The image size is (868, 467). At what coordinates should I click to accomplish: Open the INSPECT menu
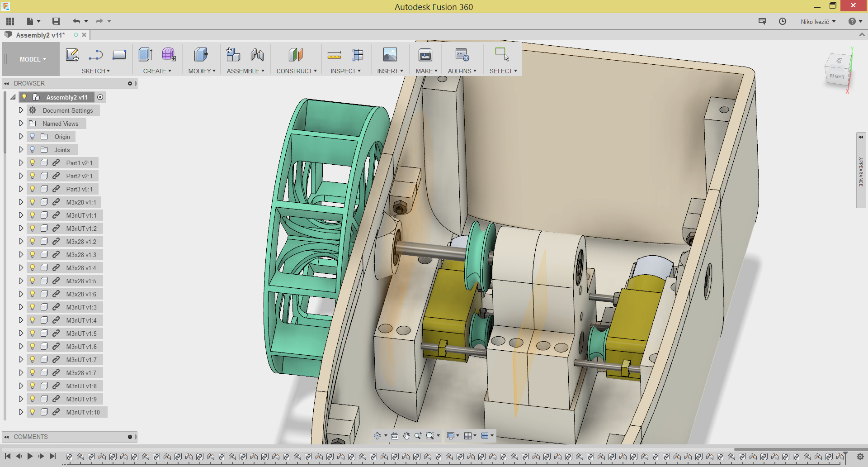coord(345,71)
